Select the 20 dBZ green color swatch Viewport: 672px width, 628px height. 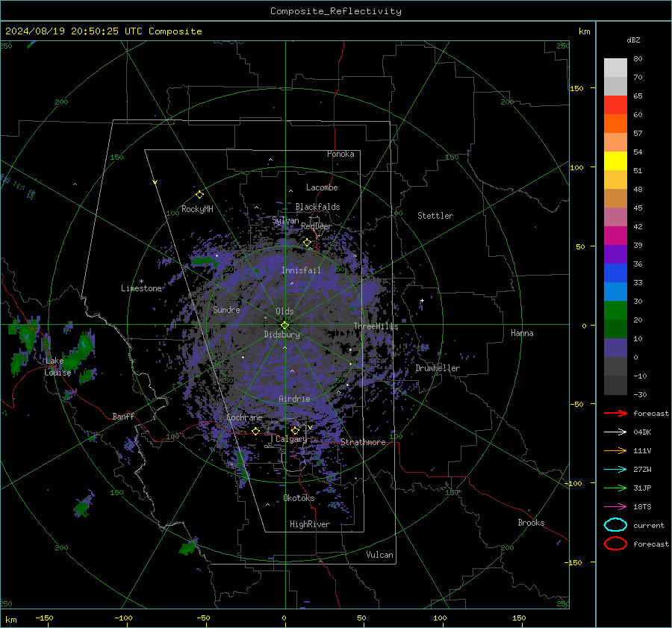coord(615,311)
